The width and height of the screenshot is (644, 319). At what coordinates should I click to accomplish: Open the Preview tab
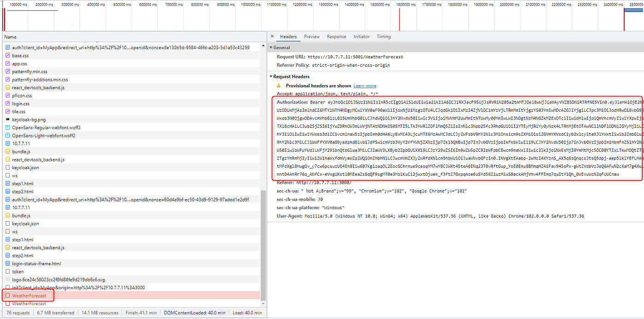point(311,37)
